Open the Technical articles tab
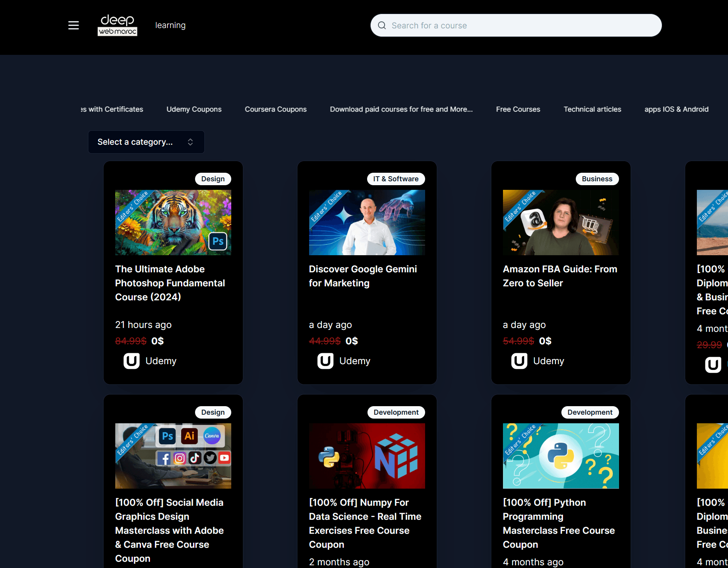This screenshot has height=568, width=728. [x=593, y=109]
